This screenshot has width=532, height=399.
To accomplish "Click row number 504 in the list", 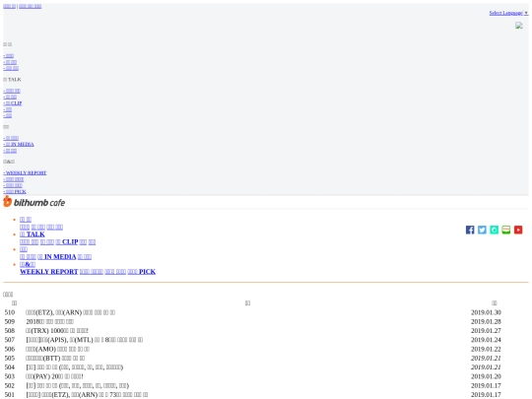I will tap(10, 367).
